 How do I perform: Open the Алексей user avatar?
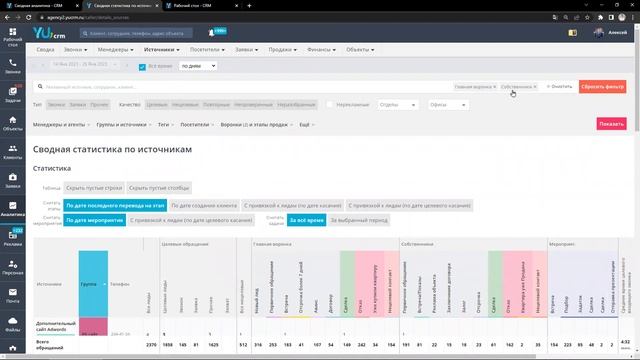599,33
